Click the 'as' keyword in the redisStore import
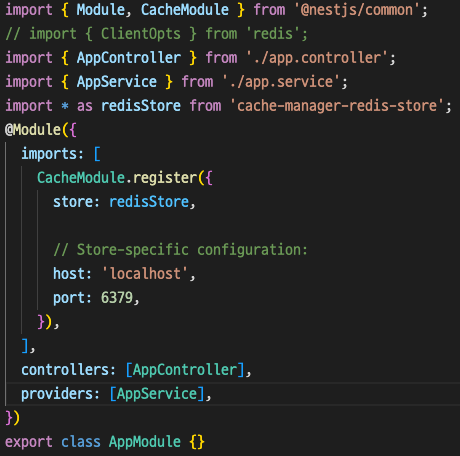 [85, 106]
